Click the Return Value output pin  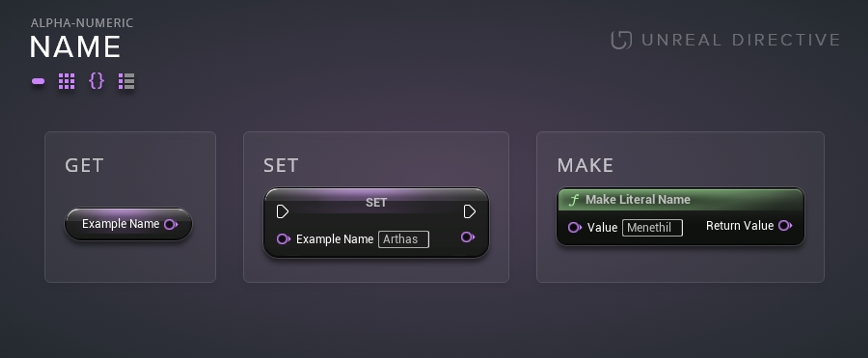[785, 225]
